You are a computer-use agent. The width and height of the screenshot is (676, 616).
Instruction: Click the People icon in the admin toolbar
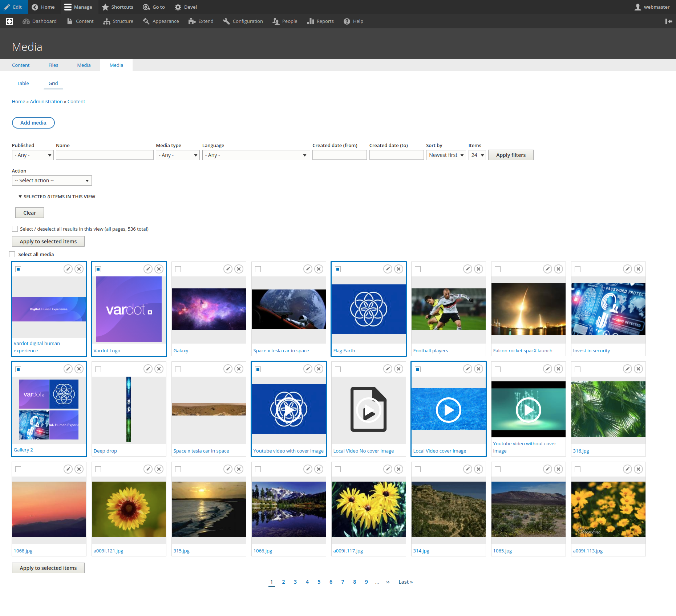[x=276, y=21]
